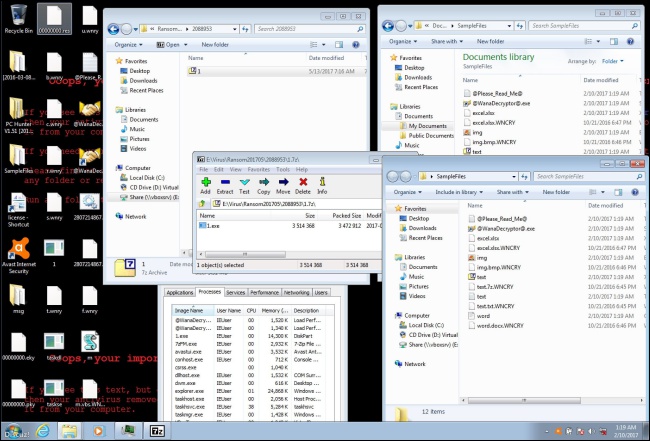Click the Info icon in 7-Zip
The width and height of the screenshot is (650, 441).
[x=322, y=186]
